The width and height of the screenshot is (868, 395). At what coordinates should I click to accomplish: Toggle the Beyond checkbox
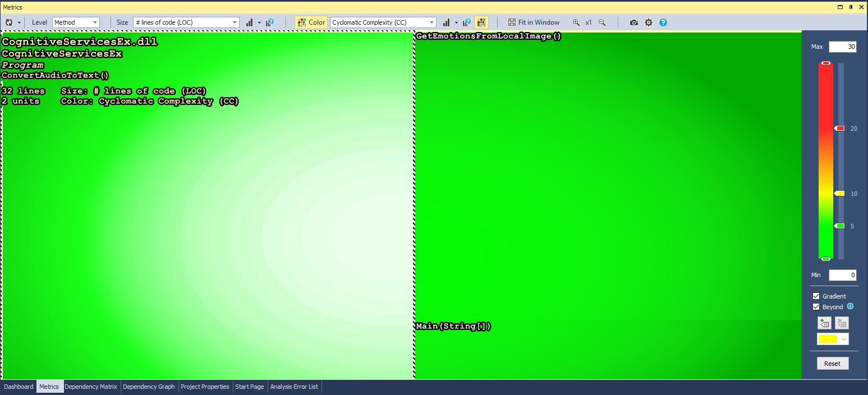(x=816, y=307)
